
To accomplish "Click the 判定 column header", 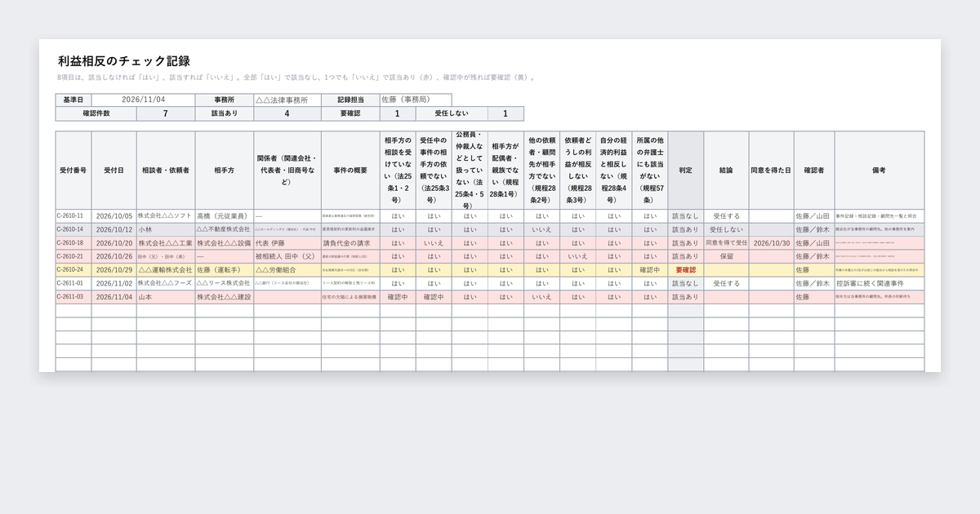I will (686, 171).
